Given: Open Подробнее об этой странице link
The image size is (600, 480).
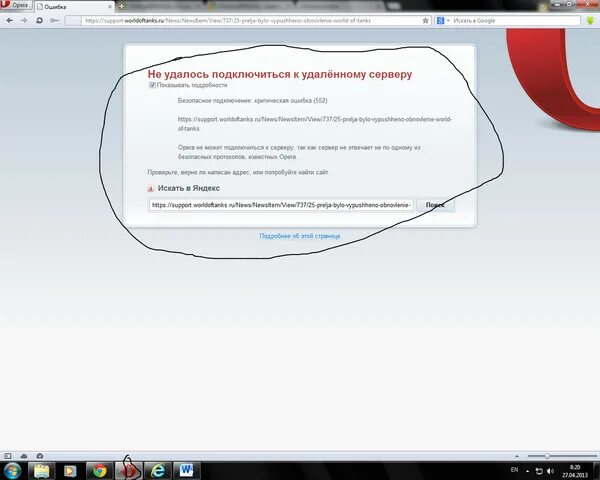Looking at the screenshot, I should (300, 236).
